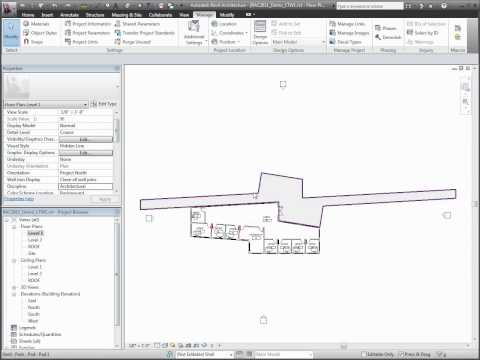This screenshot has width=480, height=360.
Task: Open the Materials tool
Action: (36, 24)
